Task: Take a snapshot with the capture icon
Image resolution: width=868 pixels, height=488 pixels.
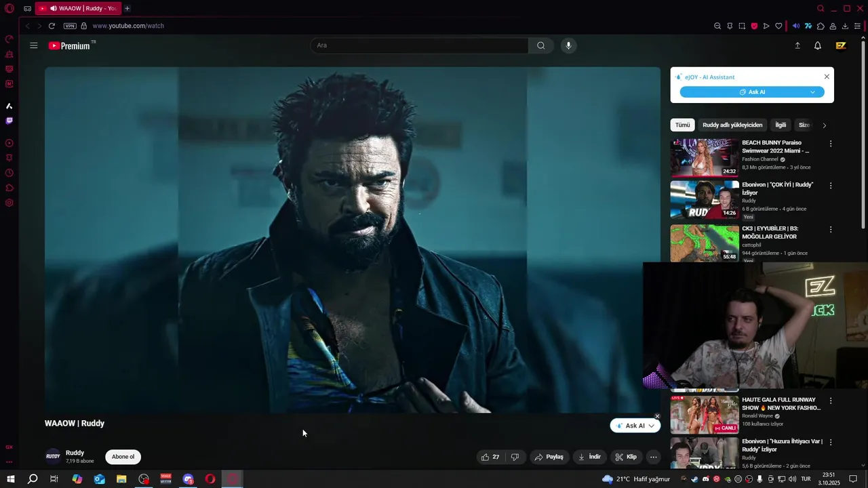Action: point(742,26)
